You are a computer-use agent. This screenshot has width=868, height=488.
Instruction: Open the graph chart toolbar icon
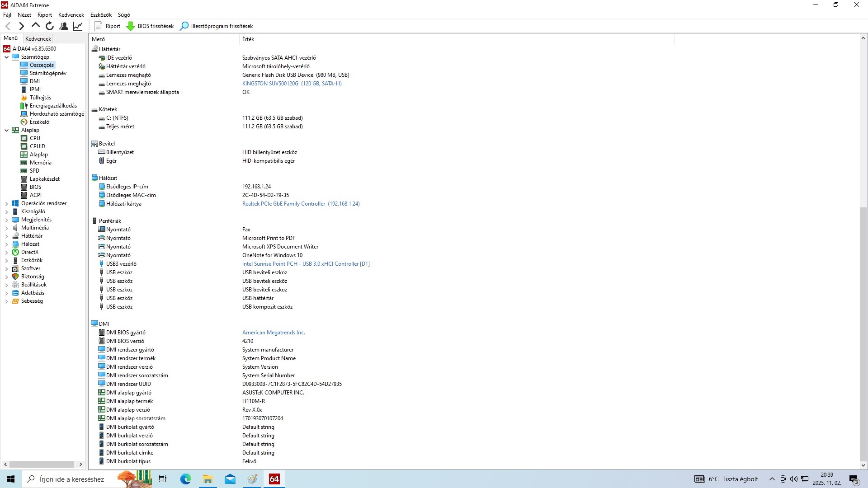pos(78,26)
